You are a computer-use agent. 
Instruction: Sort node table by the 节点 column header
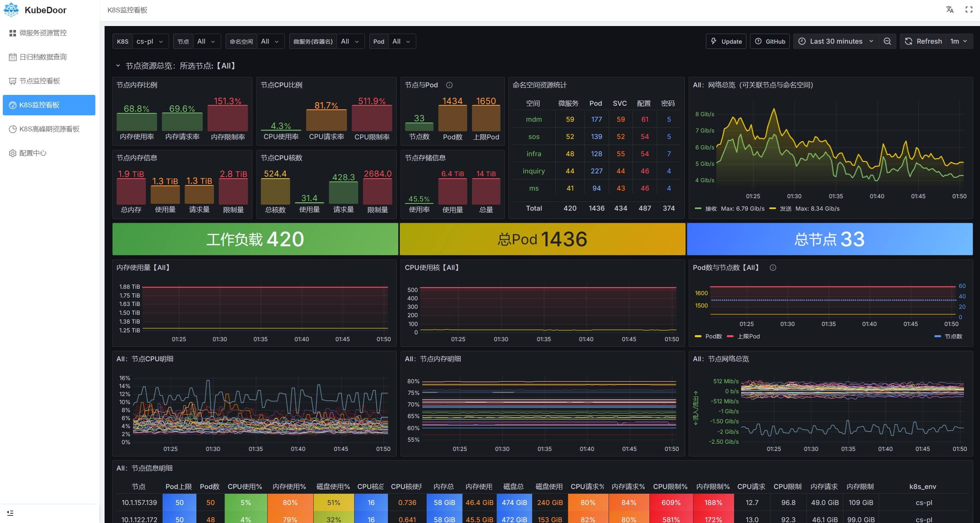pyautogui.click(x=139, y=487)
